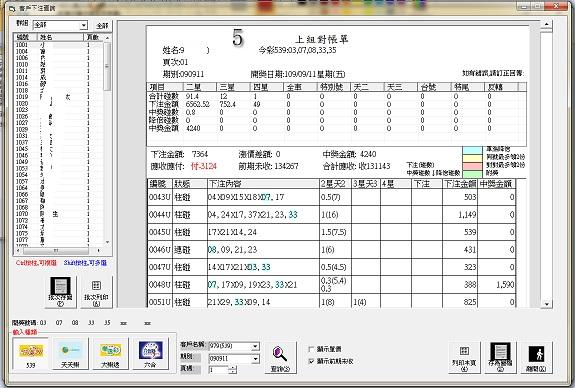
Task: Open the period 090911 dropdown
Action: point(255,358)
